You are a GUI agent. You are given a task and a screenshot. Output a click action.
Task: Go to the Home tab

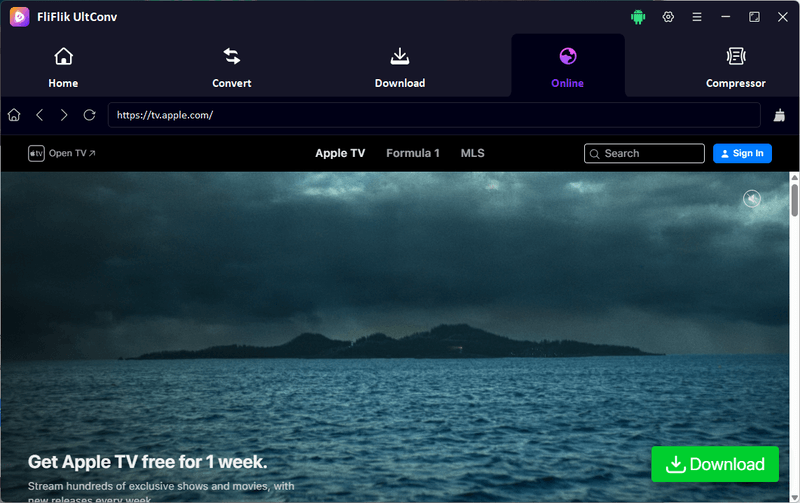click(x=63, y=67)
